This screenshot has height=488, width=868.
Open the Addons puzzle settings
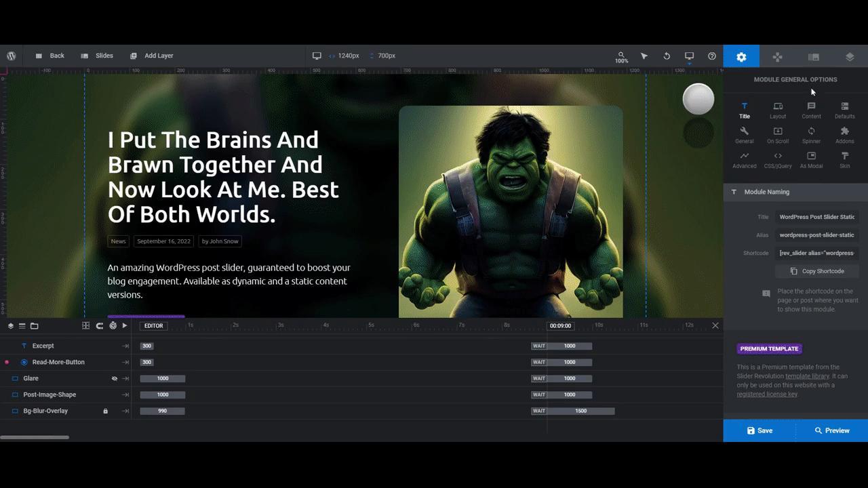845,135
